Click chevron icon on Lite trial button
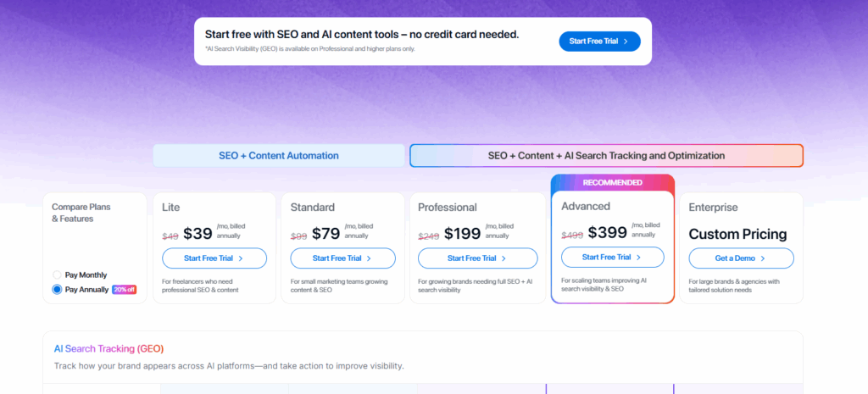Image resolution: width=868 pixels, height=394 pixels. [241, 258]
